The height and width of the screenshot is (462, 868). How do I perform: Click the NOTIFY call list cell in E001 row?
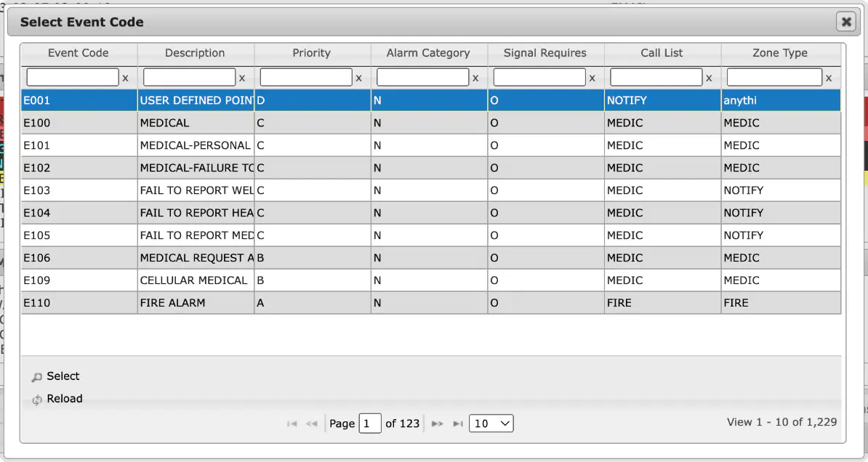pos(662,101)
